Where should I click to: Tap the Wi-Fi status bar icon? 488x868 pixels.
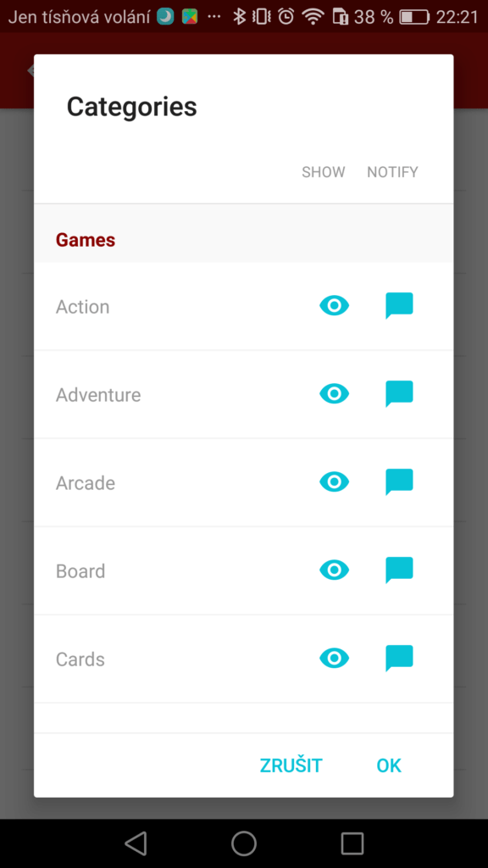313,17
